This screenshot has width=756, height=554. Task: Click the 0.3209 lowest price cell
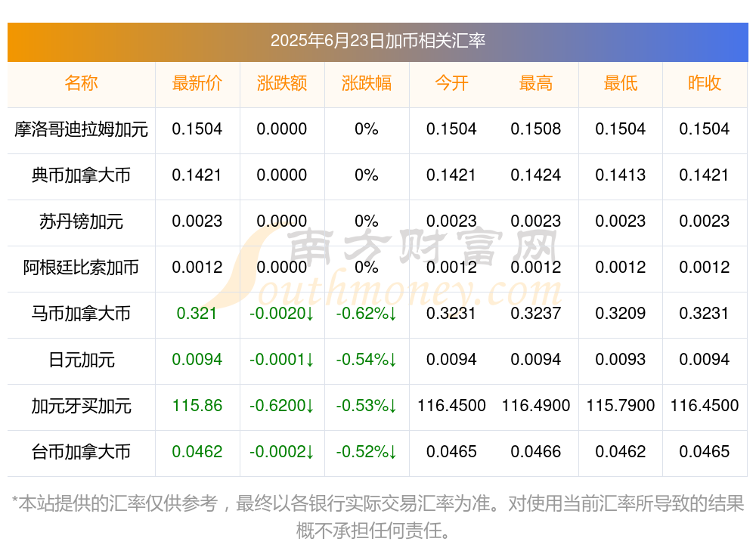tap(621, 313)
